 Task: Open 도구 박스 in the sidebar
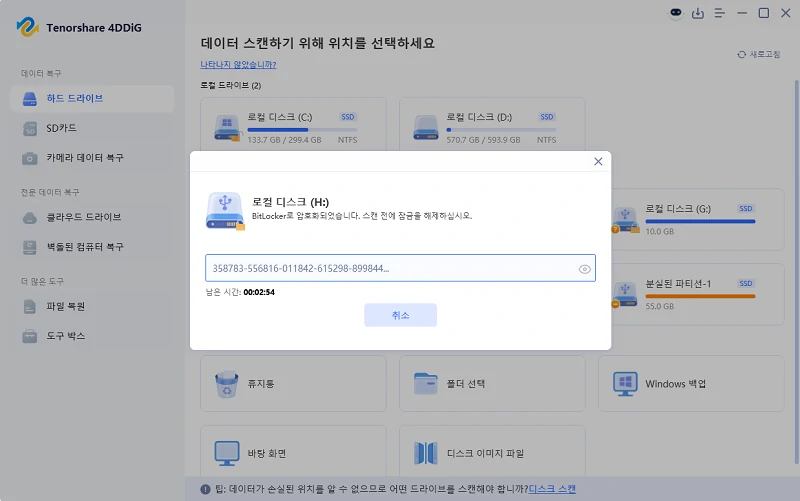(92, 336)
